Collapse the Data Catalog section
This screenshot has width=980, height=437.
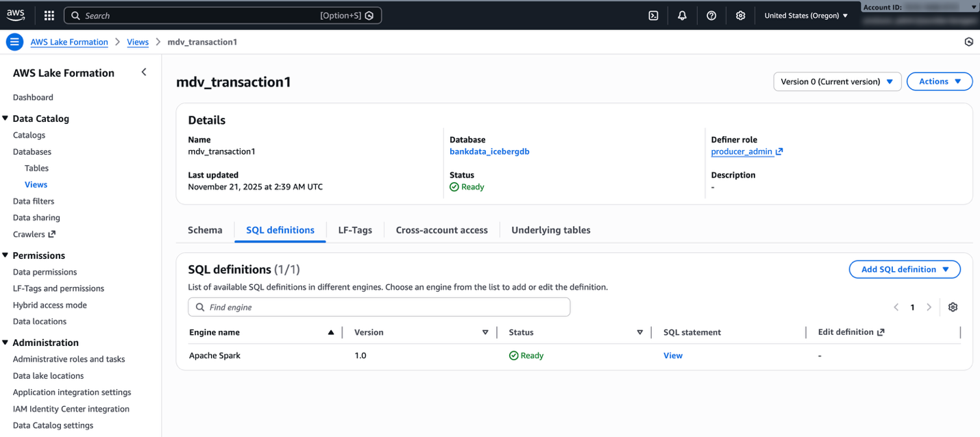click(5, 118)
